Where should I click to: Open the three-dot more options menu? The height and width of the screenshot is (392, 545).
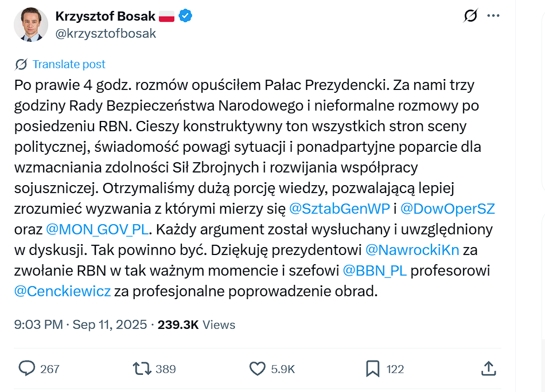[493, 17]
